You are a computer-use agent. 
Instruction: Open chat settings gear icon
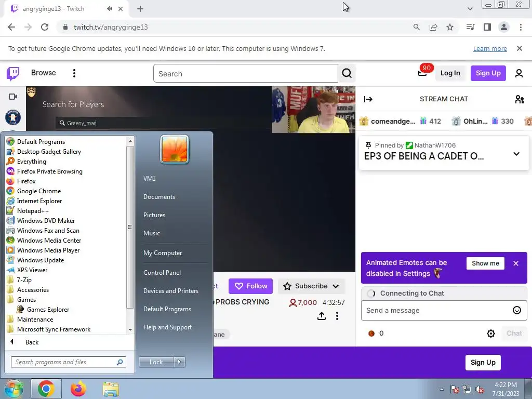click(x=490, y=334)
